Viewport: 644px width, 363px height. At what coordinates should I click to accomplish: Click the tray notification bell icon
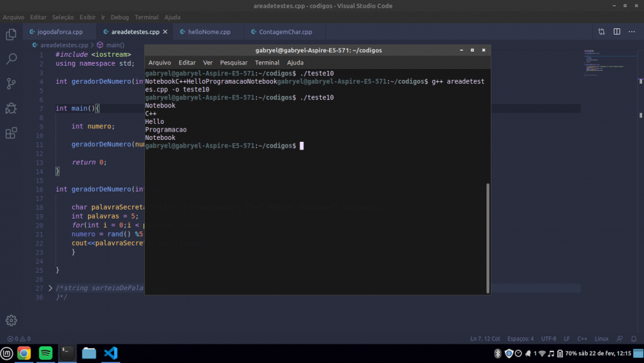click(528, 353)
